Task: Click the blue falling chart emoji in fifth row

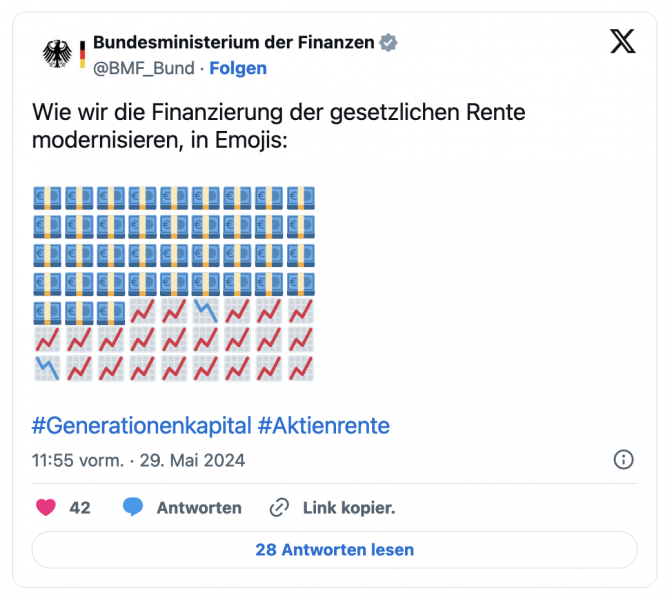Action: (206, 311)
